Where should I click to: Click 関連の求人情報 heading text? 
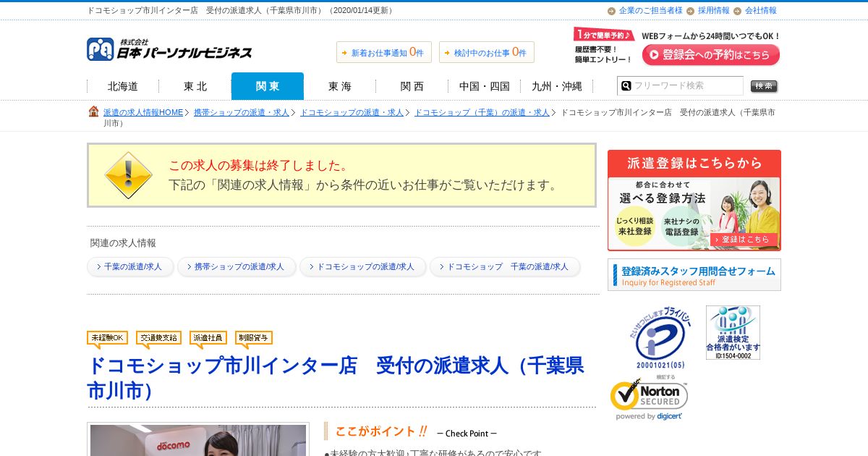(123, 242)
